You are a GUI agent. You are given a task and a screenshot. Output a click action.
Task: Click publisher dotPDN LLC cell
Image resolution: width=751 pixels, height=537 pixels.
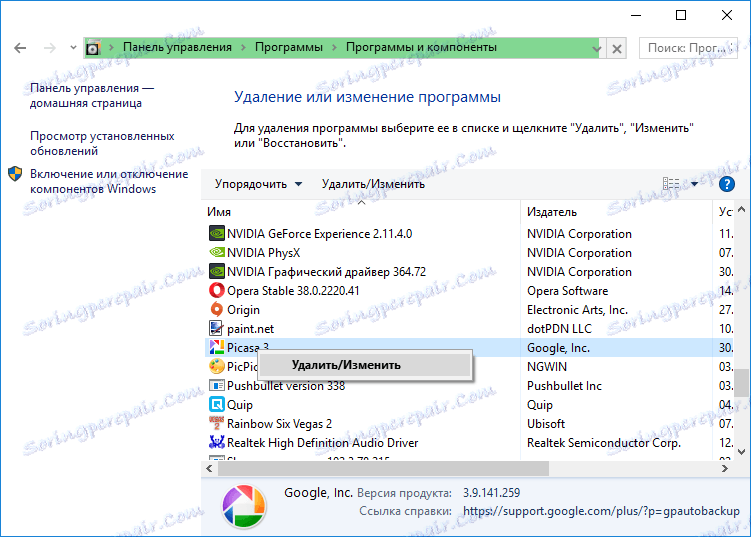[x=559, y=329]
